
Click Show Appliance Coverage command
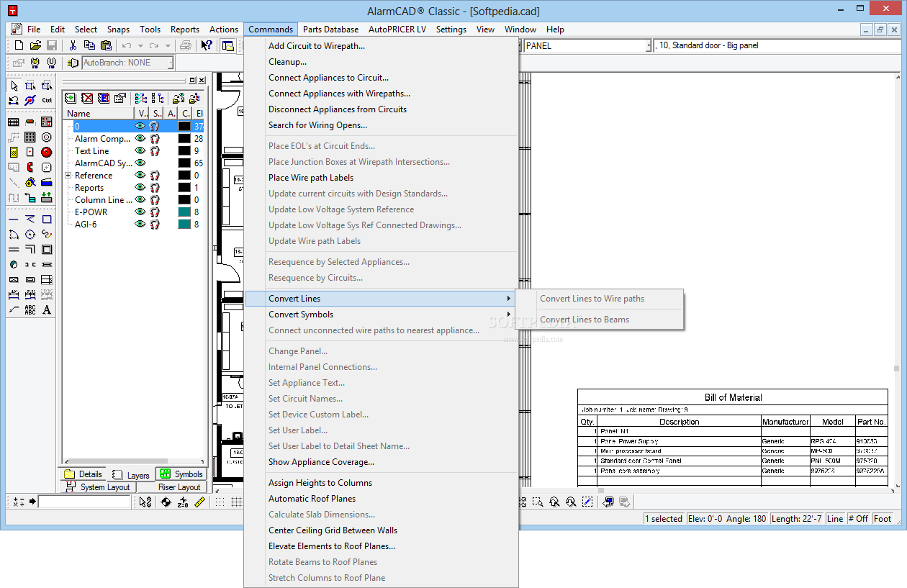[x=321, y=462]
